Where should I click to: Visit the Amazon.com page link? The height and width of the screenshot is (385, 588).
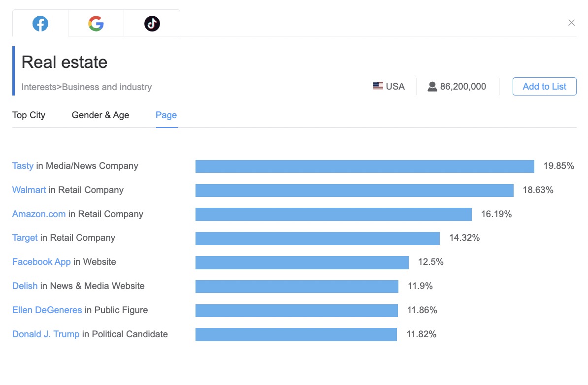click(x=38, y=214)
